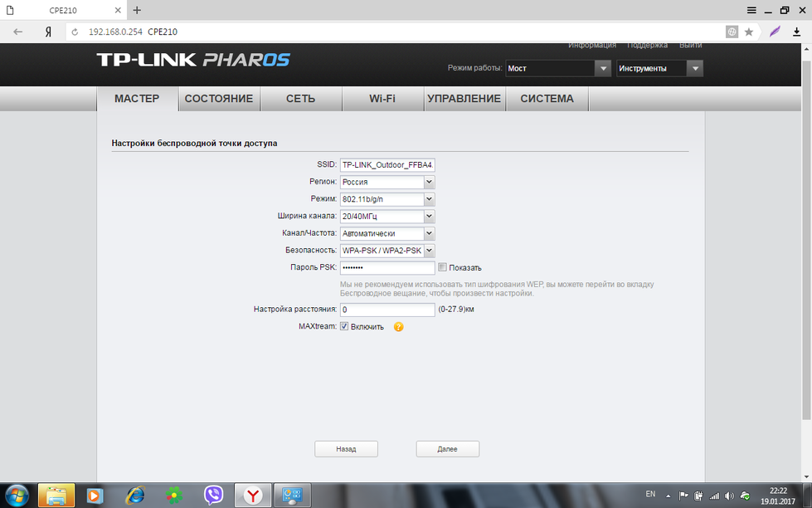Image resolution: width=812 pixels, height=508 pixels.
Task: Click the purple feather extension icon
Action: (775, 32)
